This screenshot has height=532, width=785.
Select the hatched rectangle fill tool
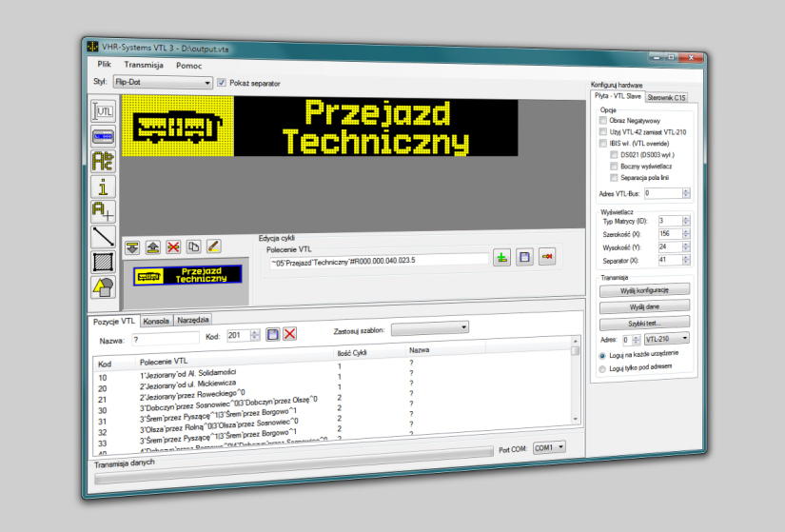(x=104, y=262)
